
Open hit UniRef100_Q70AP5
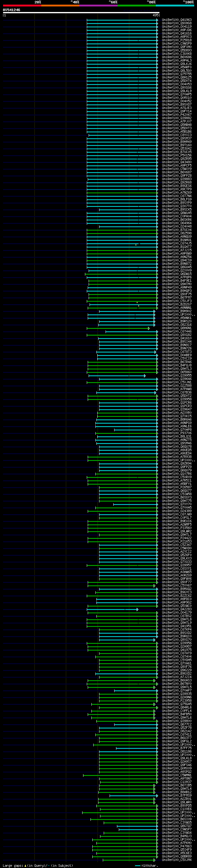[177, 94]
